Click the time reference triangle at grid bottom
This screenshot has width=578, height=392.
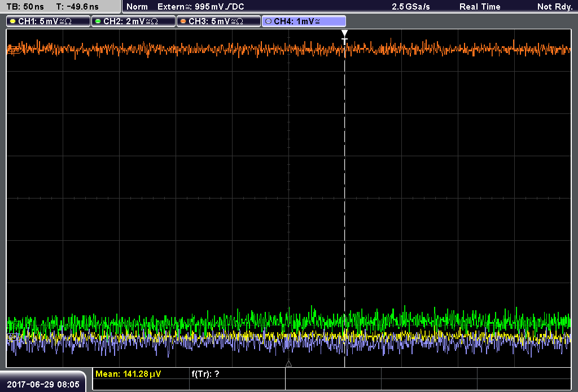point(288,364)
